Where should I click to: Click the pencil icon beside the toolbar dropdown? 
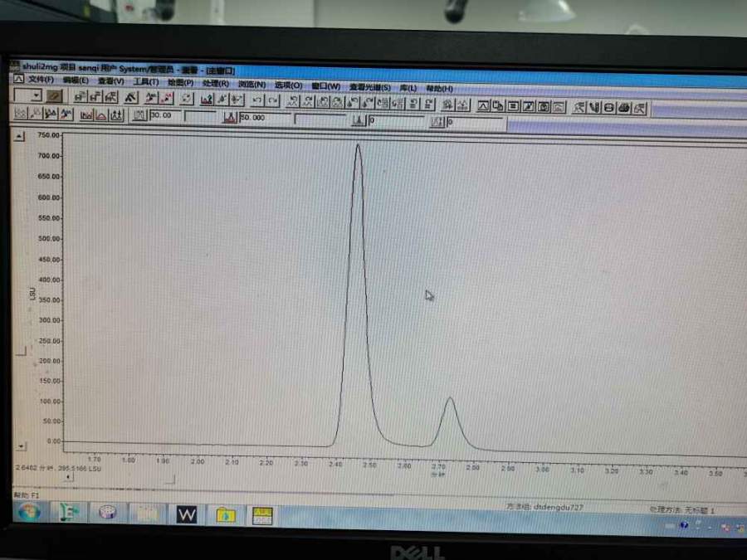[54, 96]
